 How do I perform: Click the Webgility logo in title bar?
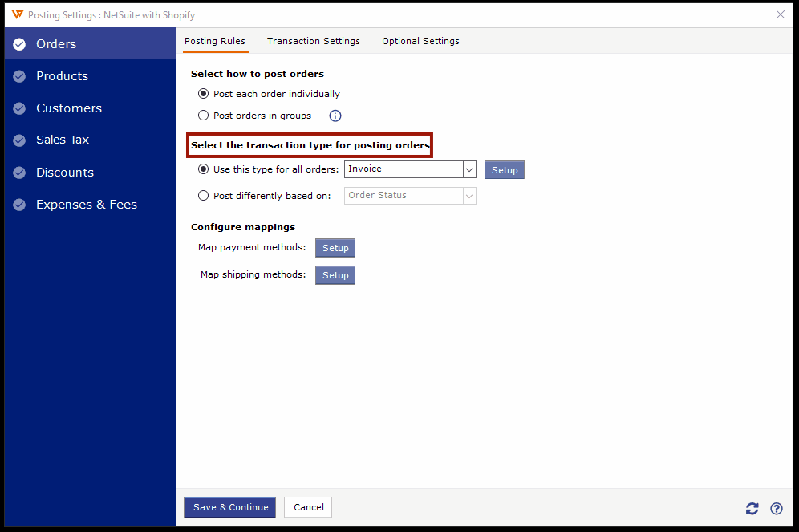[x=18, y=14]
